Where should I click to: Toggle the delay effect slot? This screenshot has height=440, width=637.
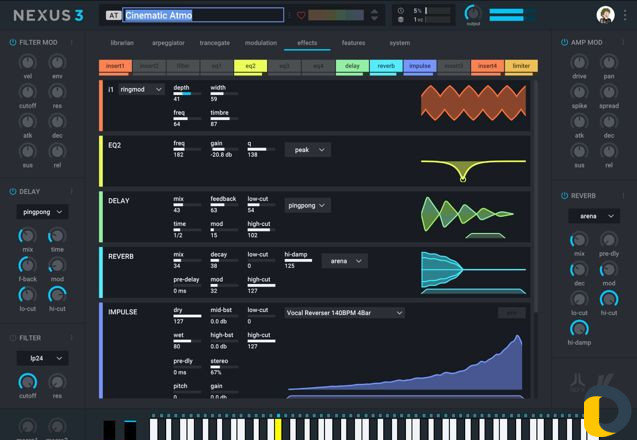tap(352, 66)
